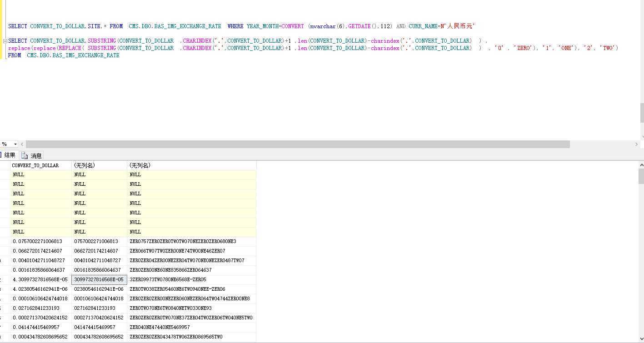Select cell 0.027162841233193
The image size is (644, 343).
tap(41, 308)
